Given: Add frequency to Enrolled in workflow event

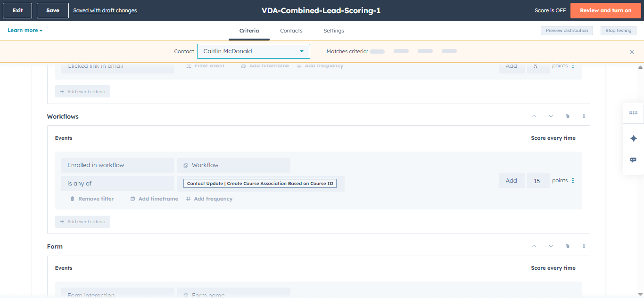Looking at the screenshot, I should point(209,199).
